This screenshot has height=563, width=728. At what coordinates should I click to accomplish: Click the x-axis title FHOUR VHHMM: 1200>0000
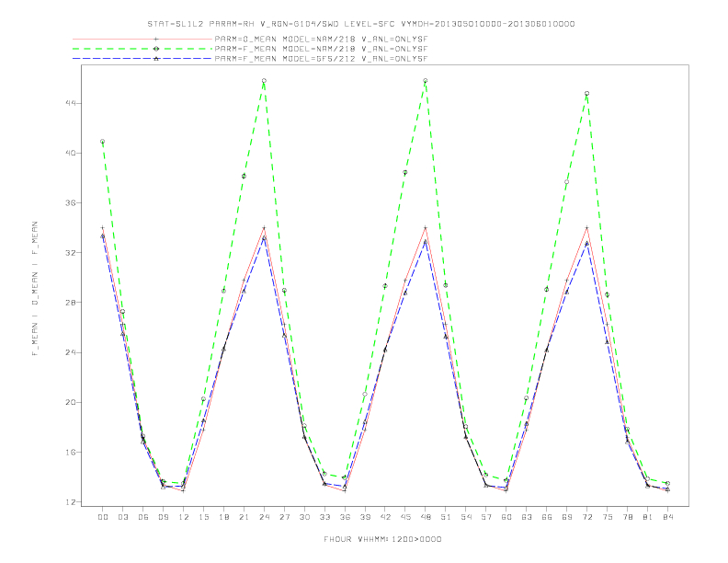tap(382, 539)
